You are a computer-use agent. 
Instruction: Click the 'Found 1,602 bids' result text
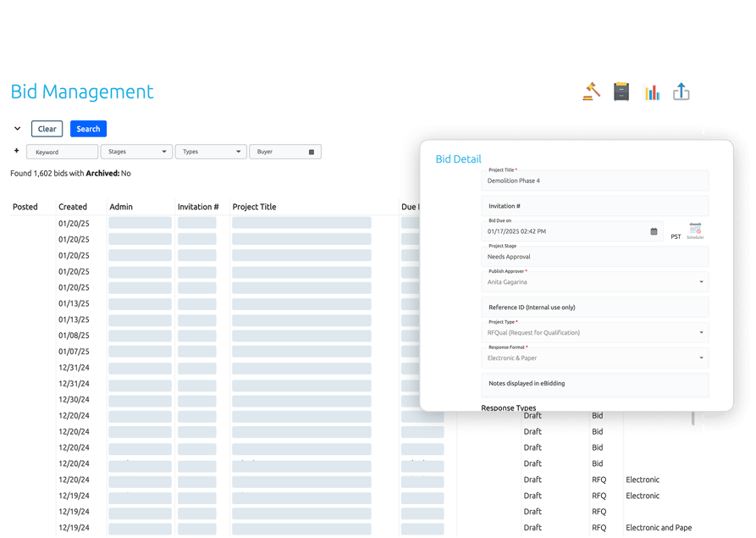70,173
